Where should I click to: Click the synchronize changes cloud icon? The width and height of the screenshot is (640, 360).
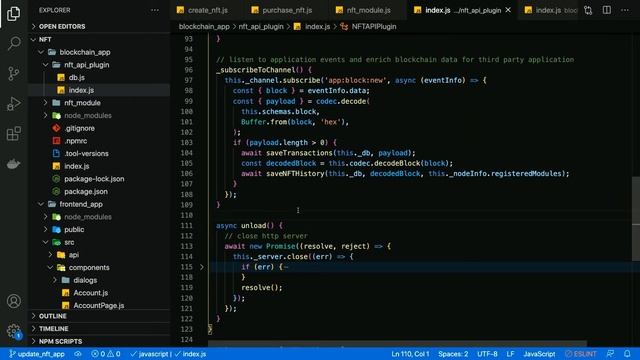pyautogui.click(x=78, y=354)
